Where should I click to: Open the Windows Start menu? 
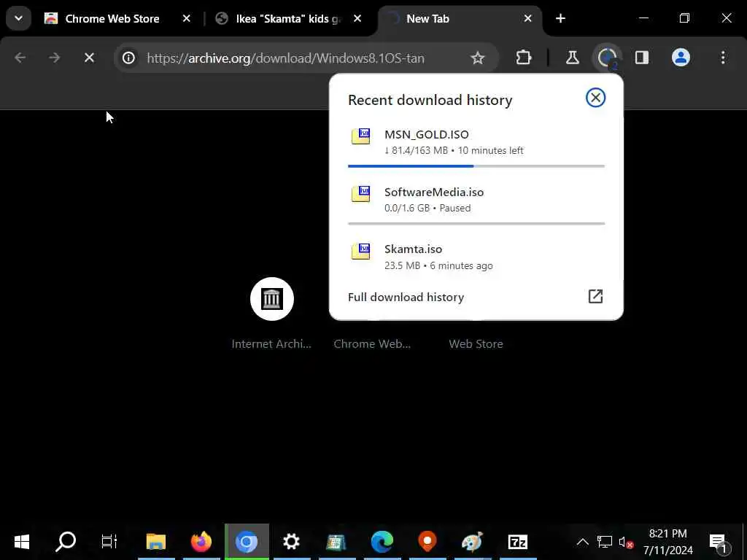tap(22, 542)
